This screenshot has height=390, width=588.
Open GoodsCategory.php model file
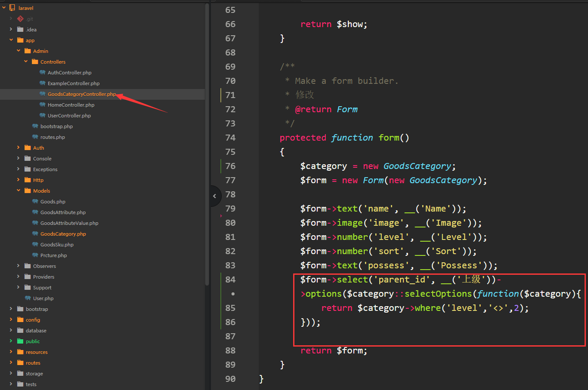63,234
